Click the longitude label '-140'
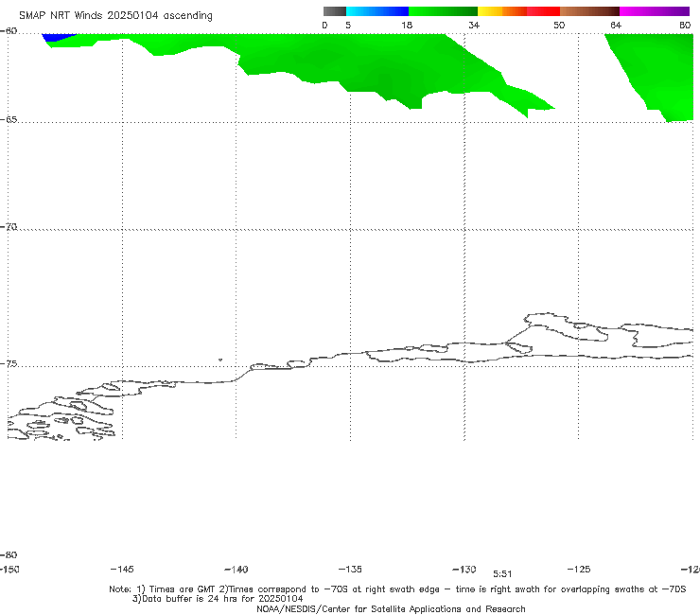The height and width of the screenshot is (615, 700). (236, 569)
